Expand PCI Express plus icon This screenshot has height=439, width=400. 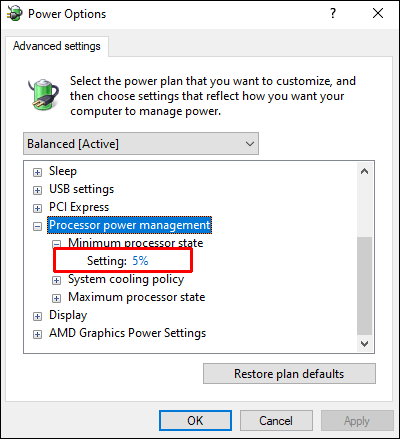[x=37, y=208]
